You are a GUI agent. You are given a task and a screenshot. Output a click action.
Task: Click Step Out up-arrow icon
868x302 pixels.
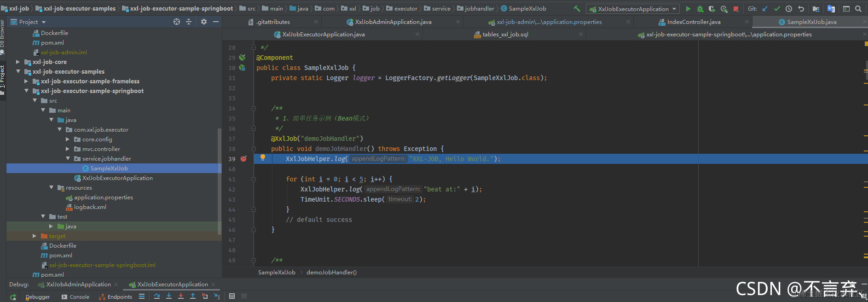[193, 296]
